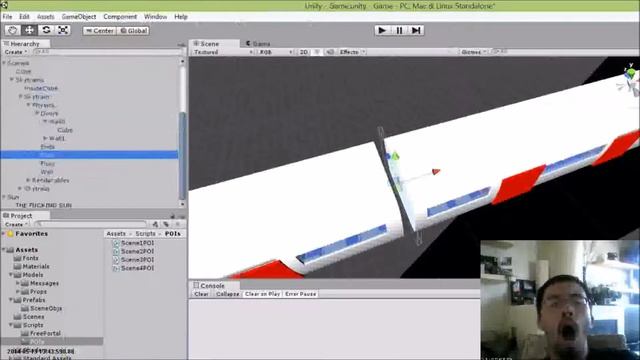Open the GameObject menu
640x360 pixels.
click(x=79, y=17)
